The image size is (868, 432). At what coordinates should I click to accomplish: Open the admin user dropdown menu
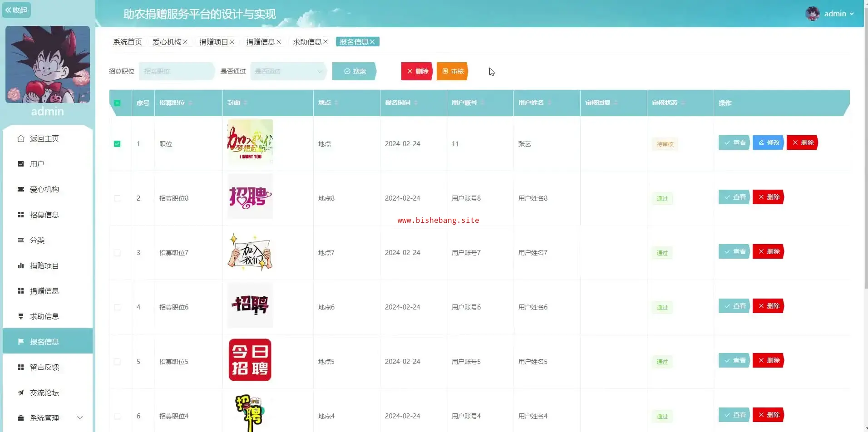click(839, 14)
